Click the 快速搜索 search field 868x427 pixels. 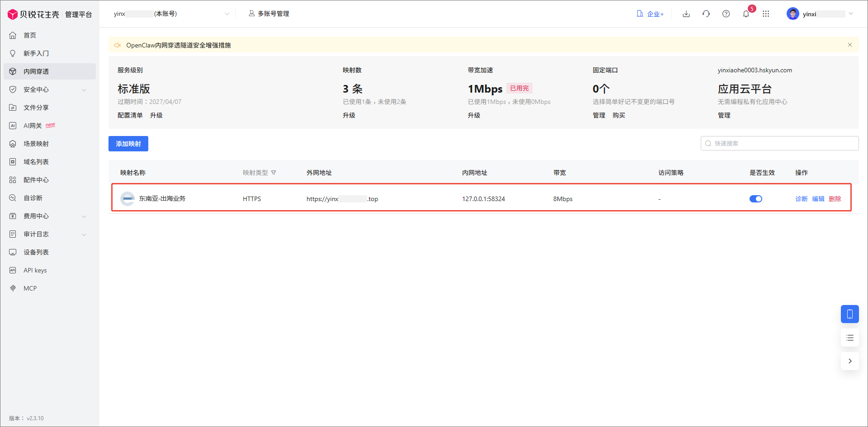point(779,143)
